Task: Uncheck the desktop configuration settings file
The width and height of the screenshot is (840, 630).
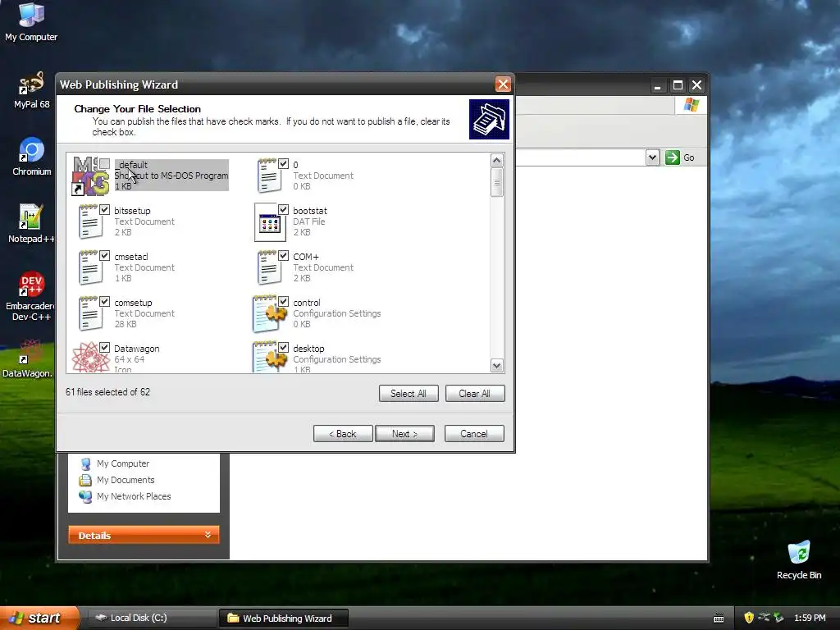Action: [x=283, y=348]
